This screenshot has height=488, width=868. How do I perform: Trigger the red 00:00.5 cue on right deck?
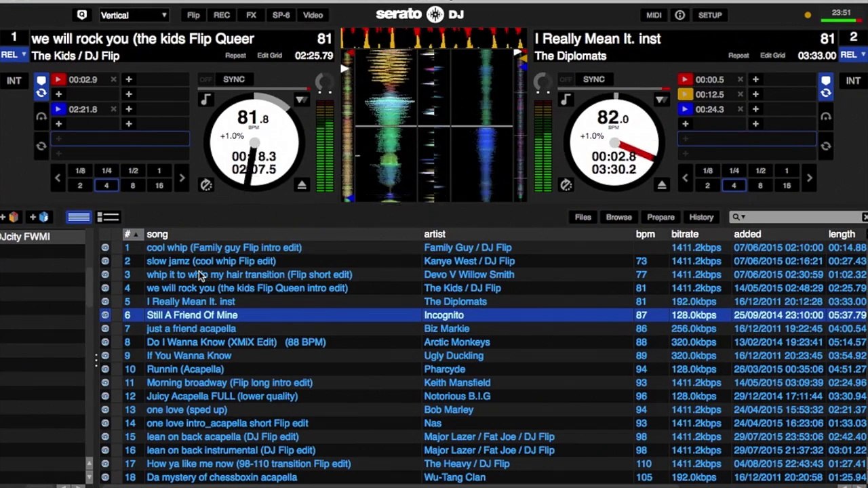pyautogui.click(x=685, y=79)
